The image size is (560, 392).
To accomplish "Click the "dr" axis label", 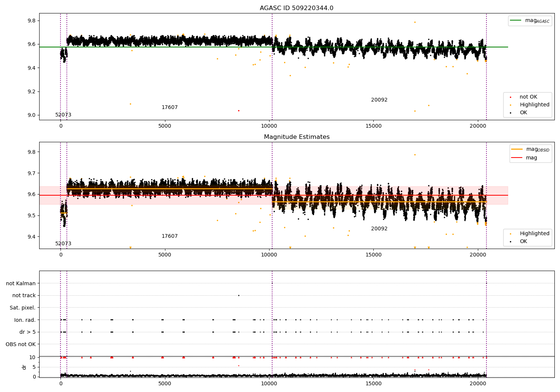I will pos(24,367).
